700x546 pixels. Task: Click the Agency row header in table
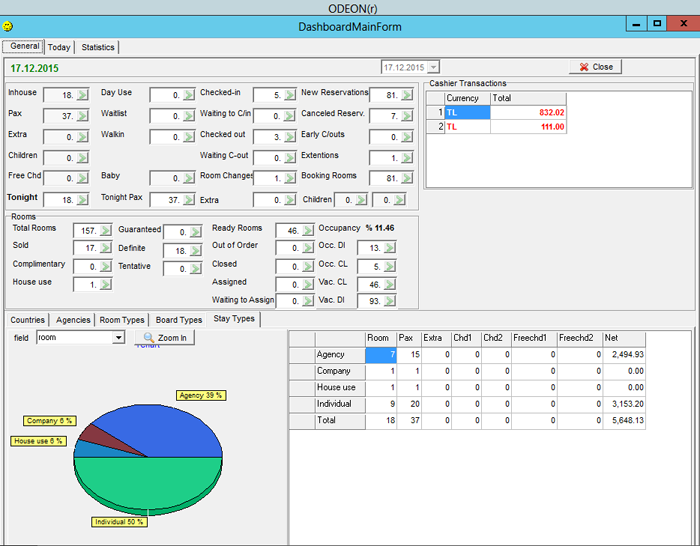[340, 354]
